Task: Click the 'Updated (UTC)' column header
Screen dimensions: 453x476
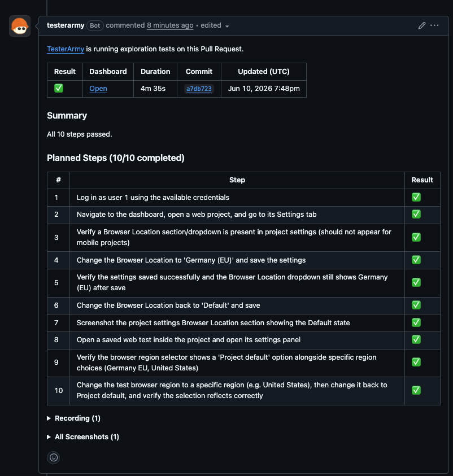Action: coord(264,72)
